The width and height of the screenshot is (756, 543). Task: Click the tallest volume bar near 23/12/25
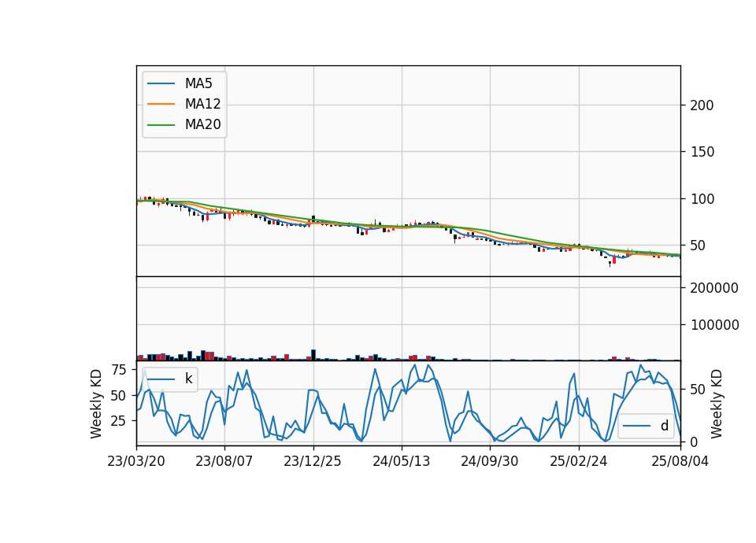pyautogui.click(x=313, y=355)
